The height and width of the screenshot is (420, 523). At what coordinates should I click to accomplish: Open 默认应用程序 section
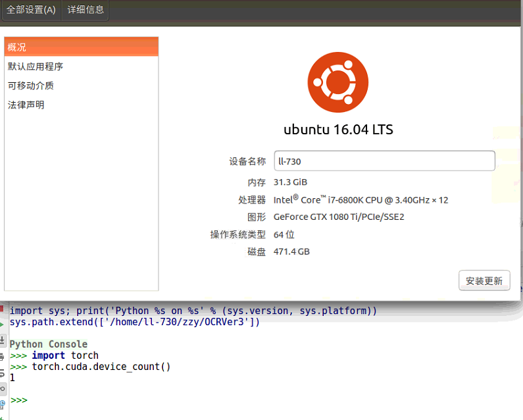point(81,66)
